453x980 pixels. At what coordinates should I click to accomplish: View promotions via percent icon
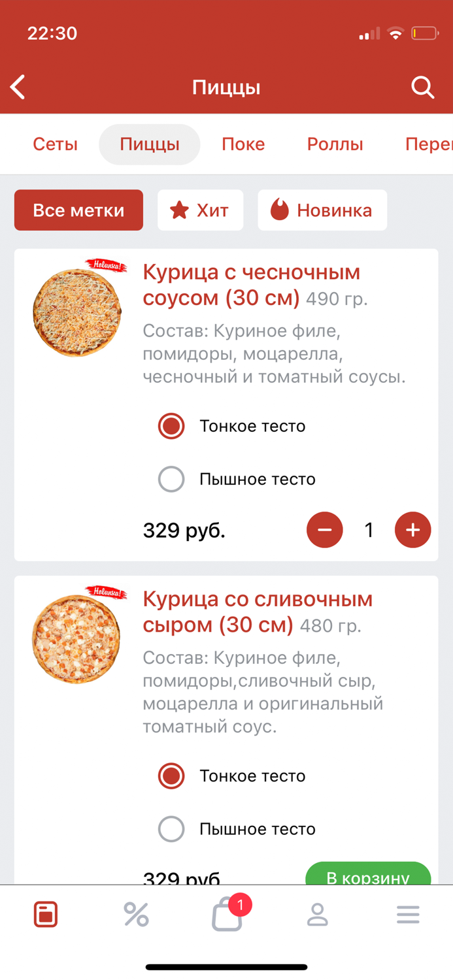point(136,914)
